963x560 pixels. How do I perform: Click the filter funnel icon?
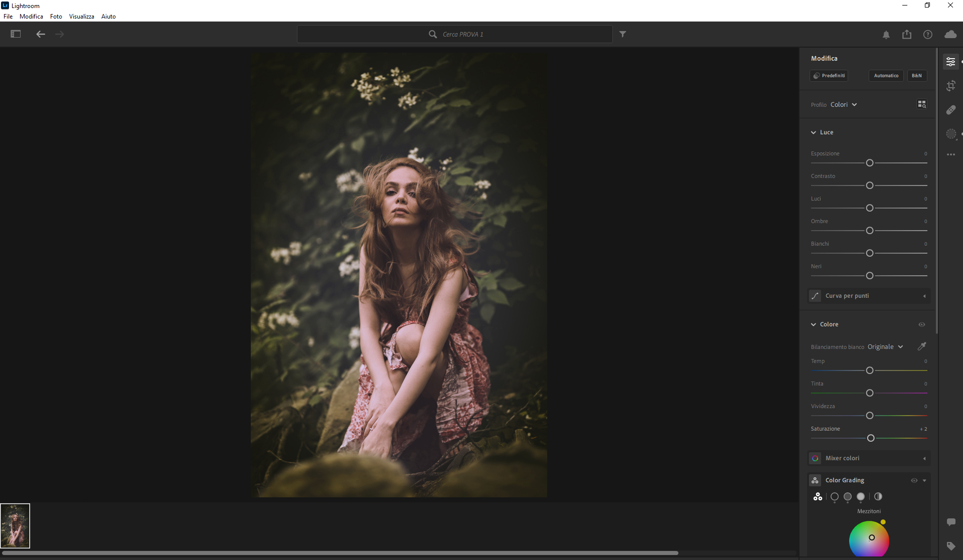tap(622, 34)
